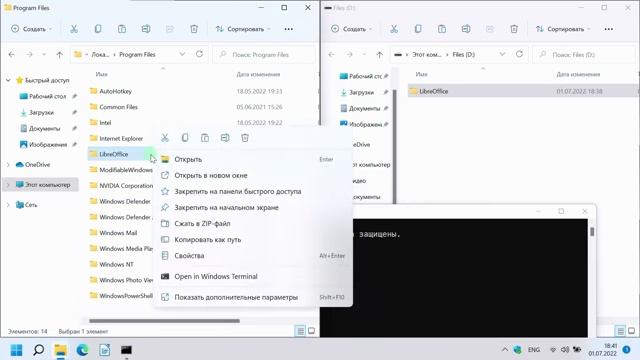Viewport: 640px width, 360px height.
Task: Click Delete icon in Files (D:) toolbar
Action: (x=514, y=29)
